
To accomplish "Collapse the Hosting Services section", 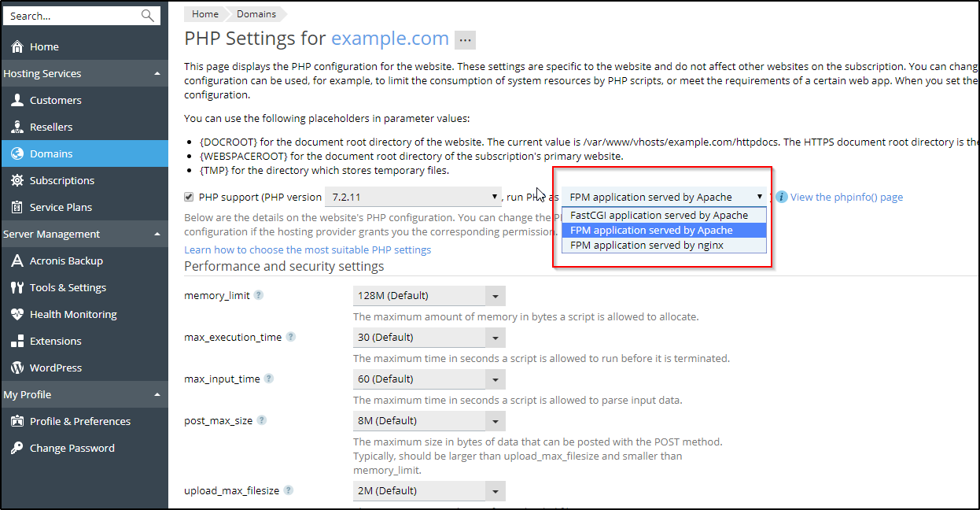I will (x=157, y=74).
